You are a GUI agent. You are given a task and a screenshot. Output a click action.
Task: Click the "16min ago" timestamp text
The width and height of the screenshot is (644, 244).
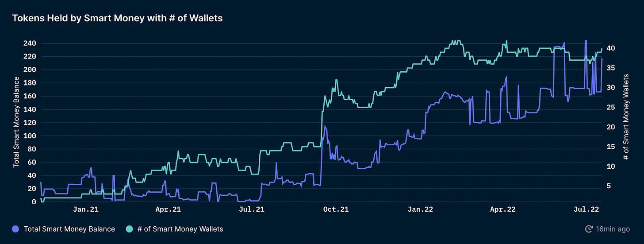[x=613, y=229]
